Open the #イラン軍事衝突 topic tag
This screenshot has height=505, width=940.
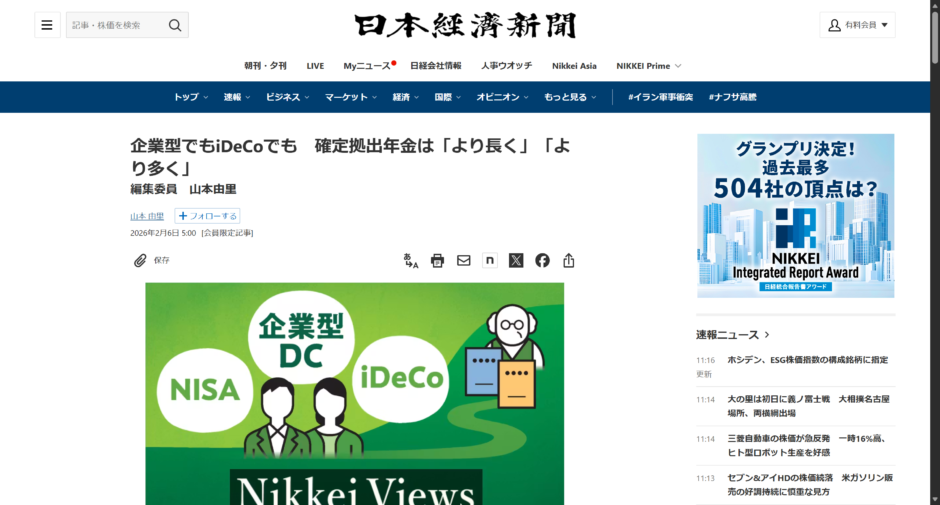660,97
